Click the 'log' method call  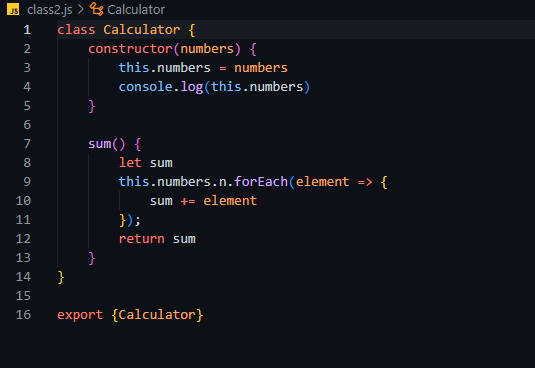(192, 87)
